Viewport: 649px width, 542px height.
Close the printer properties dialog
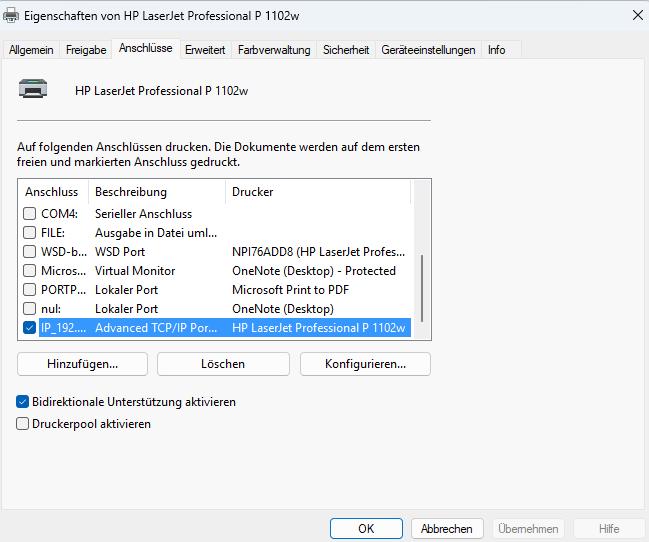pos(638,15)
